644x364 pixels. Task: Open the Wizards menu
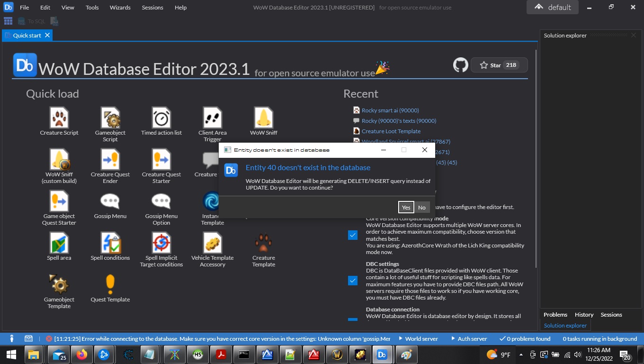120,8
